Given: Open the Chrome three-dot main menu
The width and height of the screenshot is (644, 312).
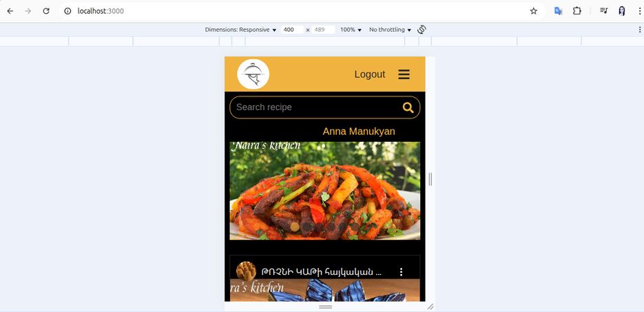Looking at the screenshot, I should (640, 11).
